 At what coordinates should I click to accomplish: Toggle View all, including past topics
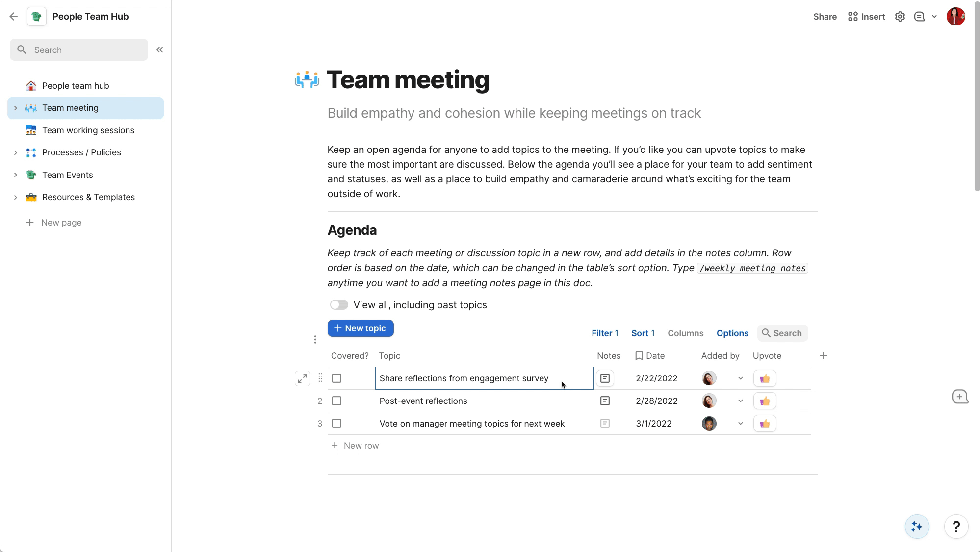click(339, 305)
